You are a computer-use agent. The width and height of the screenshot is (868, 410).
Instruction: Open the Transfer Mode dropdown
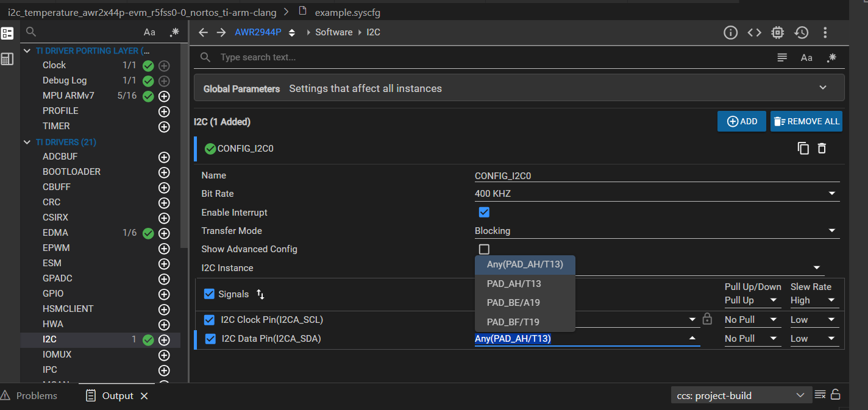832,231
